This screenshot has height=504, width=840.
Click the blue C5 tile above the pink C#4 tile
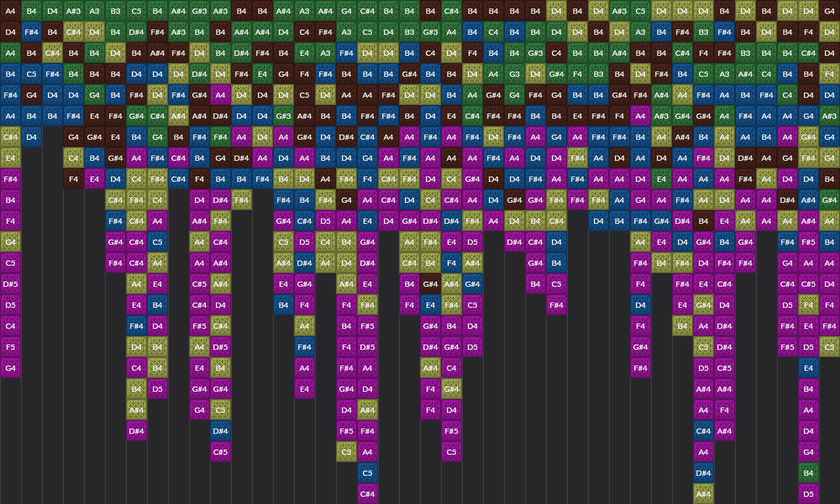click(x=367, y=472)
